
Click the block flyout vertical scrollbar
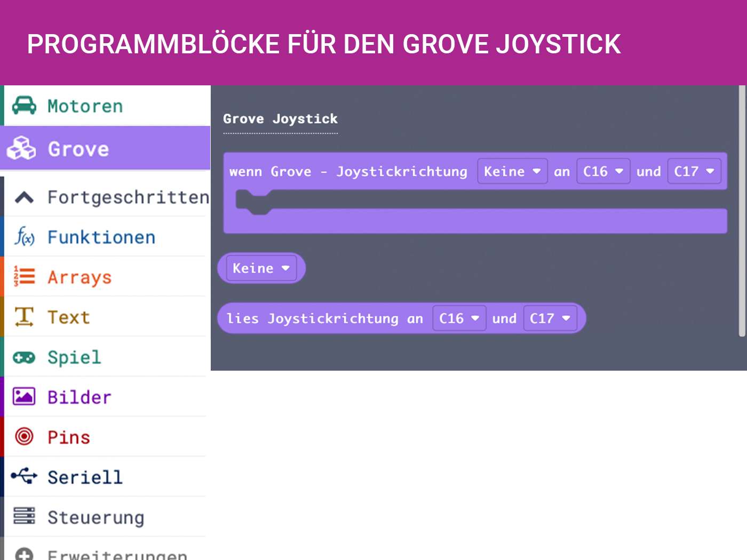(742, 213)
